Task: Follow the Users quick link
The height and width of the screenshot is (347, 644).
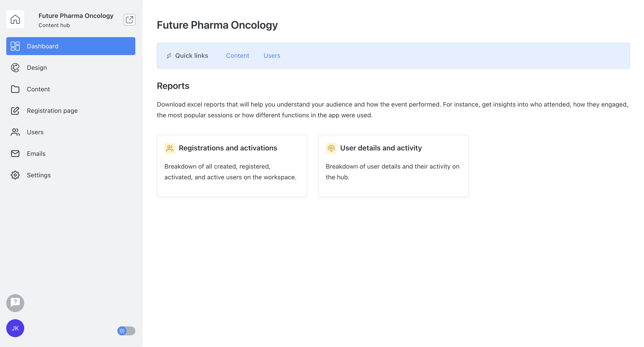Action: click(272, 56)
